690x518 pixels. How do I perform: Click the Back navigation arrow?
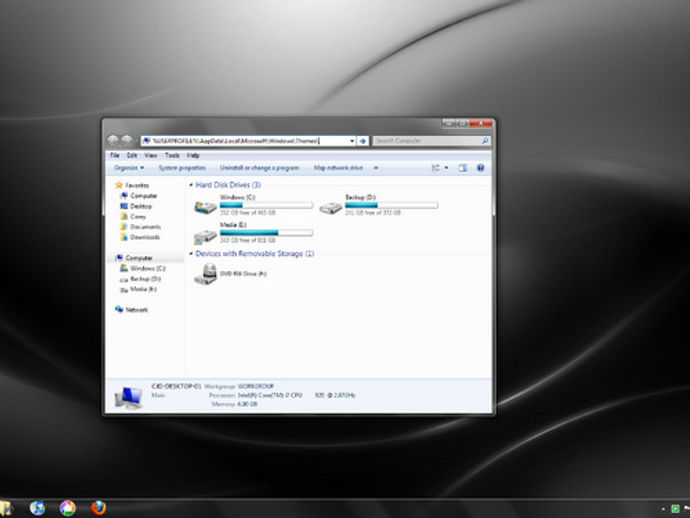click(x=113, y=140)
